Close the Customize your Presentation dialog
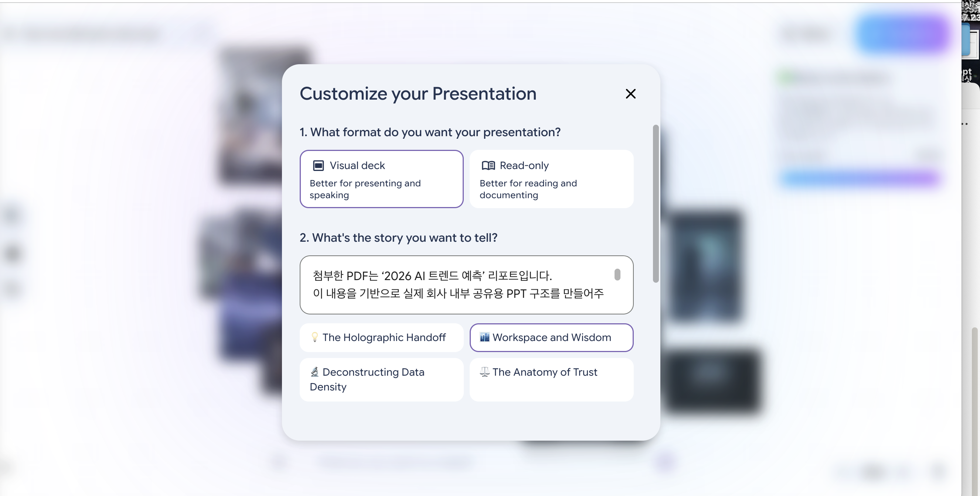980x496 pixels. 630,94
